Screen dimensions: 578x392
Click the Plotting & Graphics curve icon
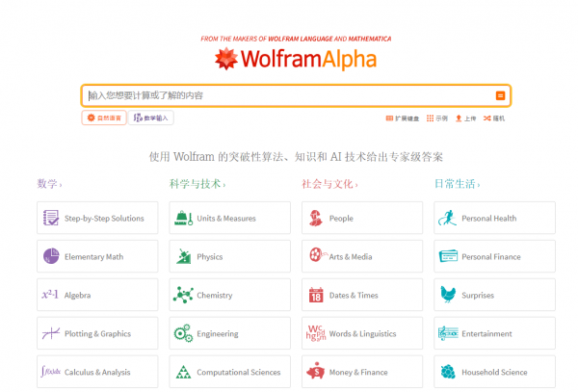tap(51, 333)
